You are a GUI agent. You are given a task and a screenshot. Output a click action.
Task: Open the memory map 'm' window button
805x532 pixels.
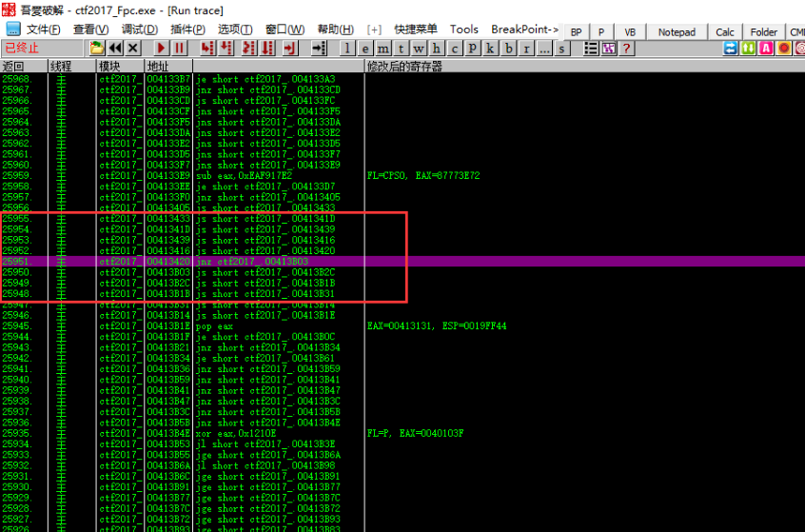click(x=383, y=48)
